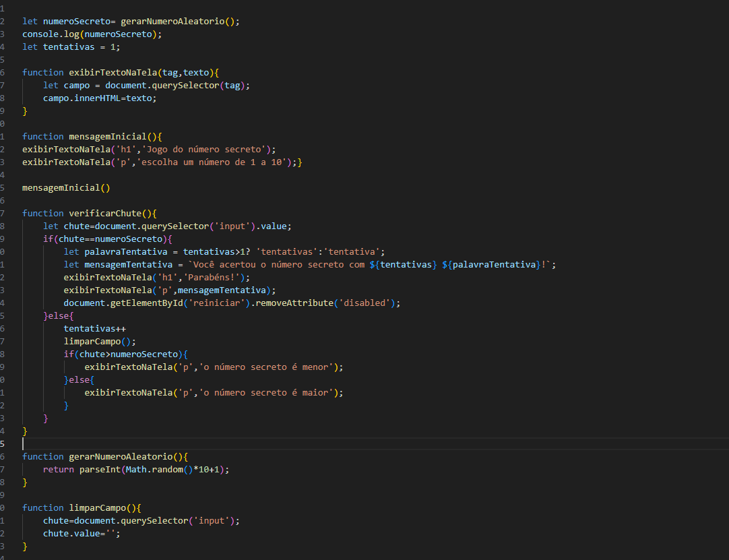Click the getElementById('reiniciar') call
Image resolution: width=729 pixels, height=560 pixels.
pyautogui.click(x=181, y=303)
